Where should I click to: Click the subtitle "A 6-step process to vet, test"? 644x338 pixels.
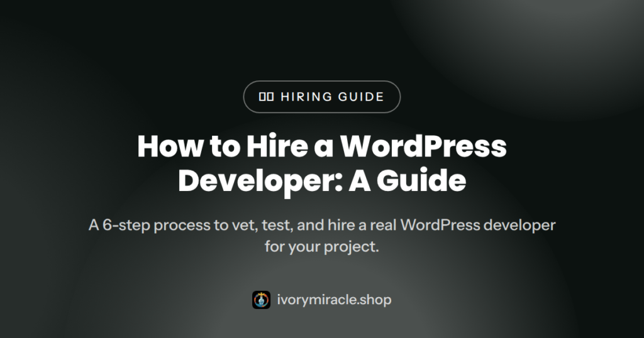191,226
